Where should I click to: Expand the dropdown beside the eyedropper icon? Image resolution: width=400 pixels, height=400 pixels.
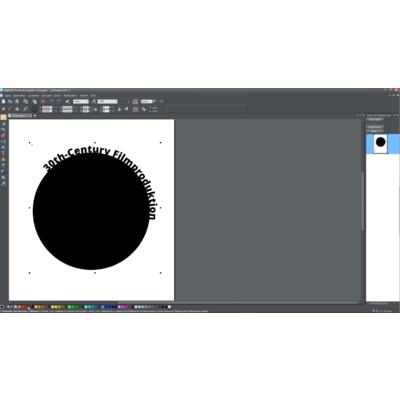(81, 101)
